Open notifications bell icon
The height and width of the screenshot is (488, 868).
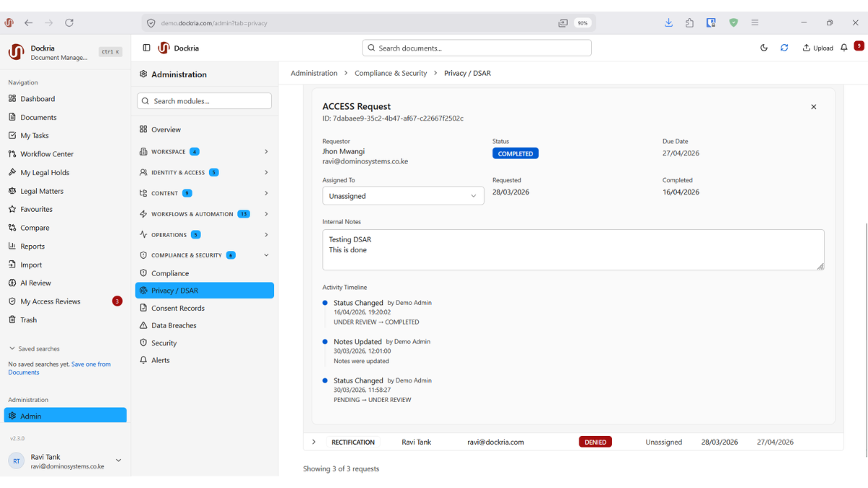pyautogui.click(x=843, y=48)
